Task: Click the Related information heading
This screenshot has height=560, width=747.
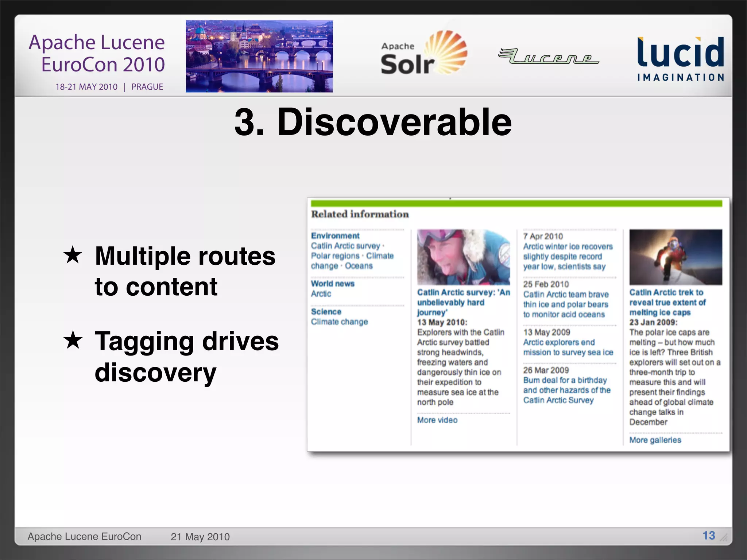Action: tap(360, 214)
